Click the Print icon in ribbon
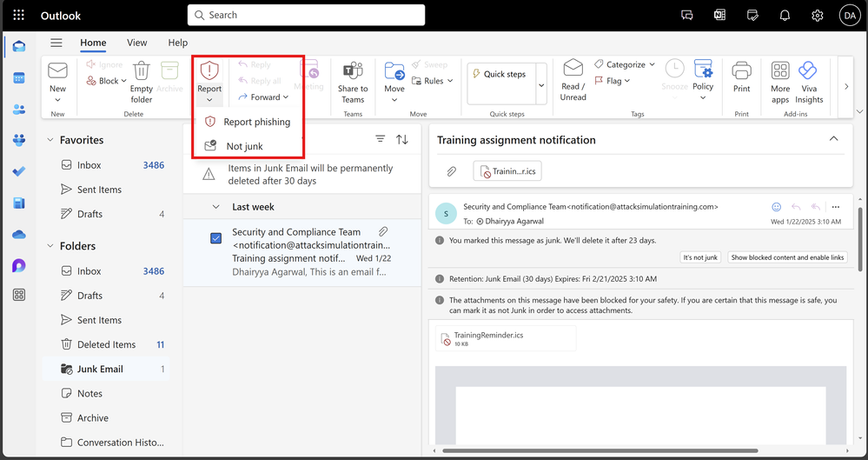 point(741,71)
